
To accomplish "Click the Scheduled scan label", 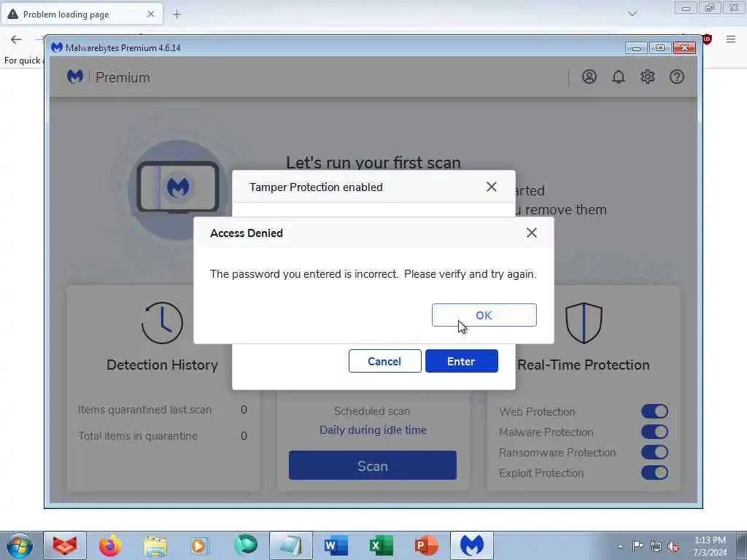I will pyautogui.click(x=372, y=411).
